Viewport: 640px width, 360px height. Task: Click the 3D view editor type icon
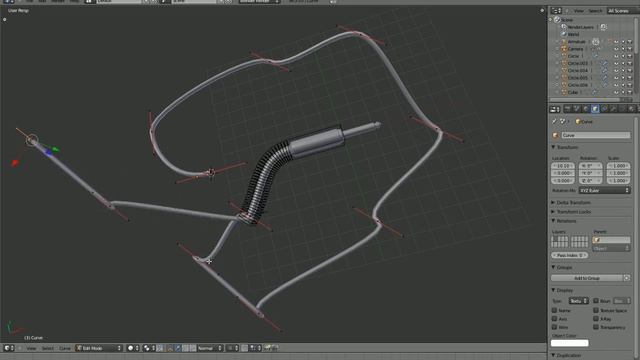coord(9,348)
